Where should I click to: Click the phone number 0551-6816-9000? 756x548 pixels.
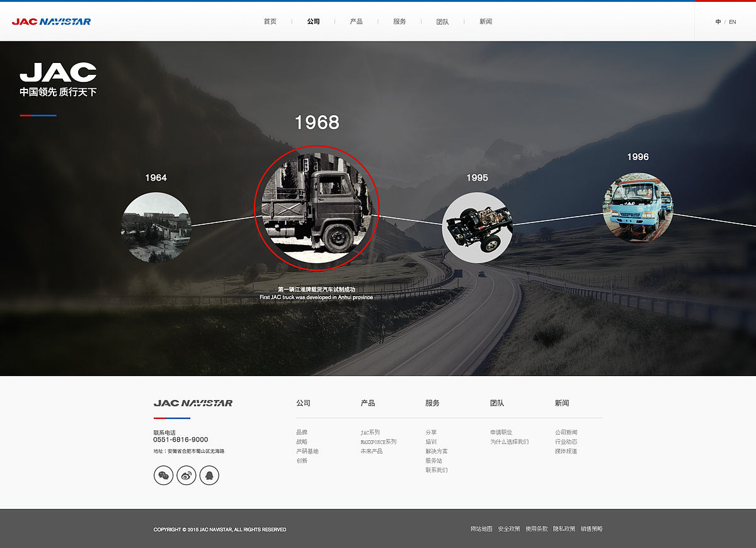181,440
